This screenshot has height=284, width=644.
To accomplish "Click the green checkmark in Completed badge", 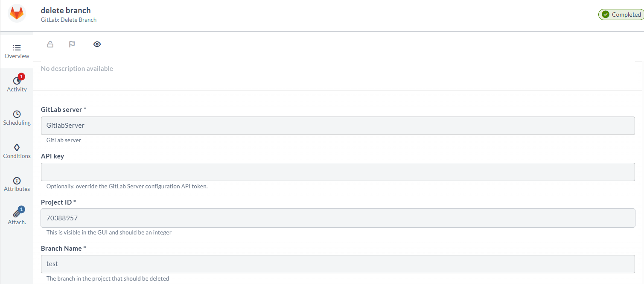I will pyautogui.click(x=605, y=15).
